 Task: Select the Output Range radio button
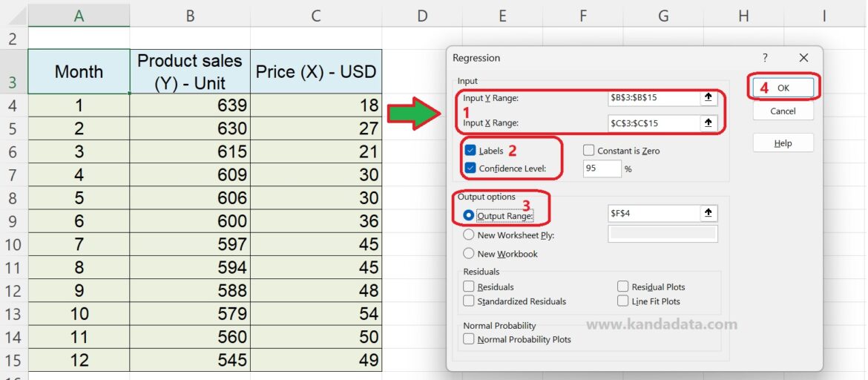[x=469, y=215]
